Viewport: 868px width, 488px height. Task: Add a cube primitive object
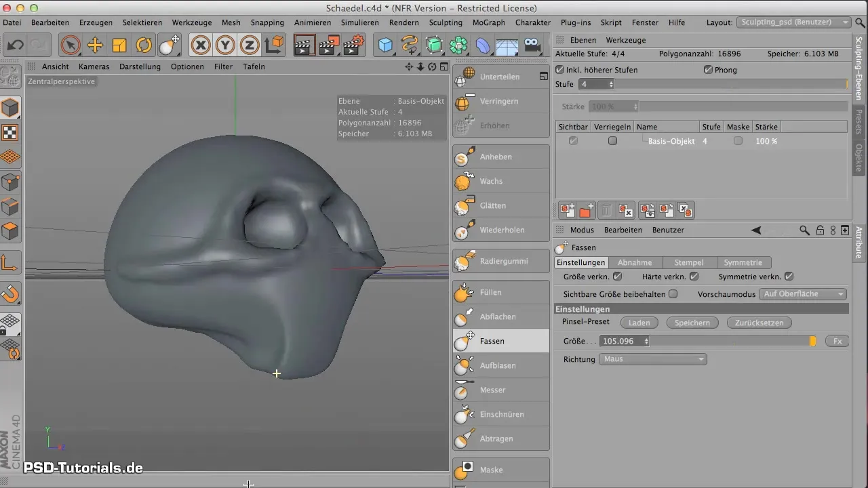385,45
